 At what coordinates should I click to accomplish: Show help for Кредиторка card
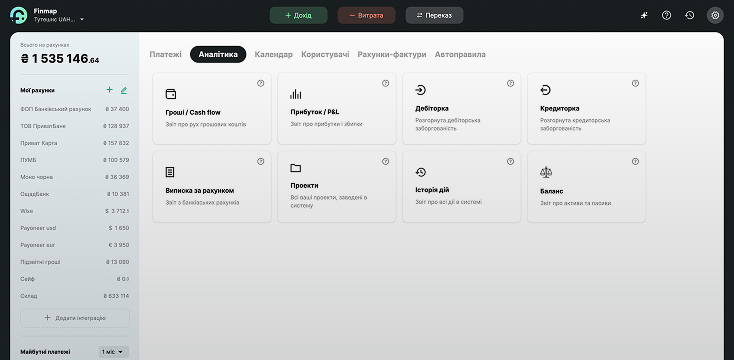pos(635,83)
